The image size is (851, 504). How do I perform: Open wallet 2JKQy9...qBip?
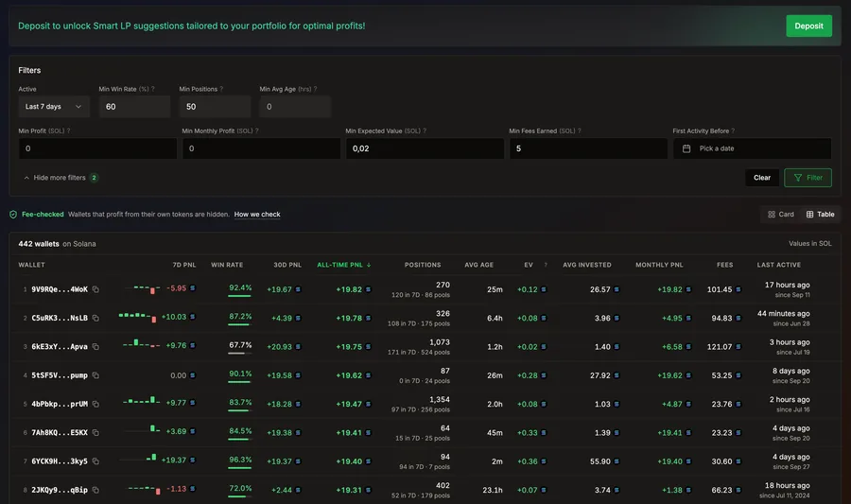pos(60,490)
